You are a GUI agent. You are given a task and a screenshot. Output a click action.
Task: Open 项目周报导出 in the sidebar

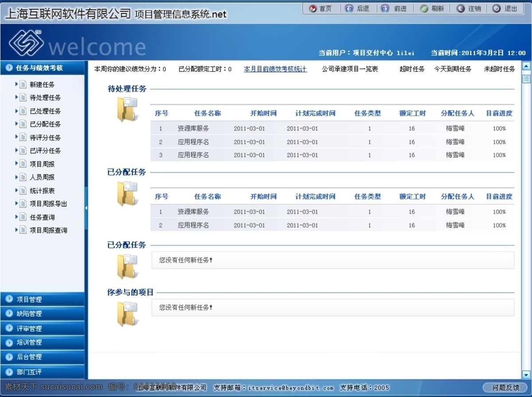coord(48,204)
